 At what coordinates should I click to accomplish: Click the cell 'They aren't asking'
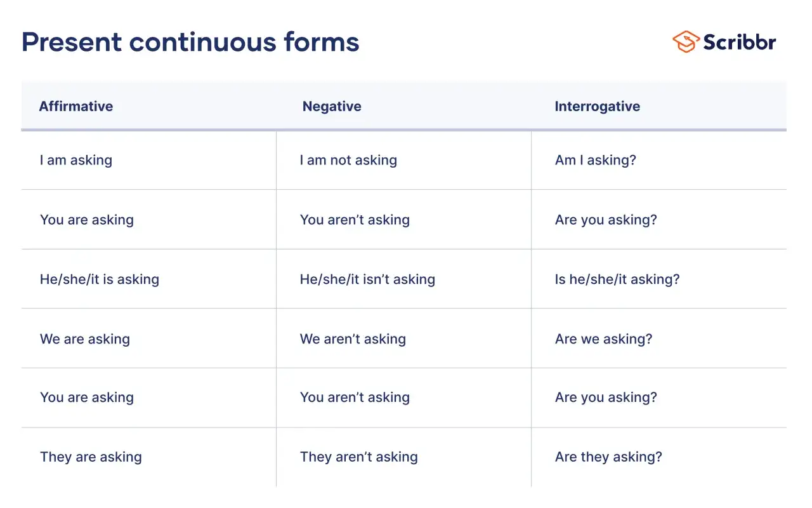click(359, 457)
